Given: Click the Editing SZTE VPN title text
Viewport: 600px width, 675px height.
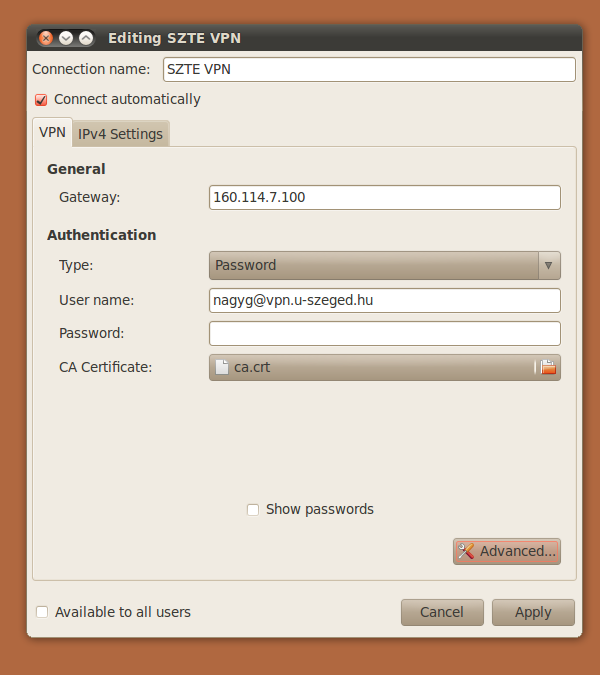Looking at the screenshot, I should click(174, 38).
